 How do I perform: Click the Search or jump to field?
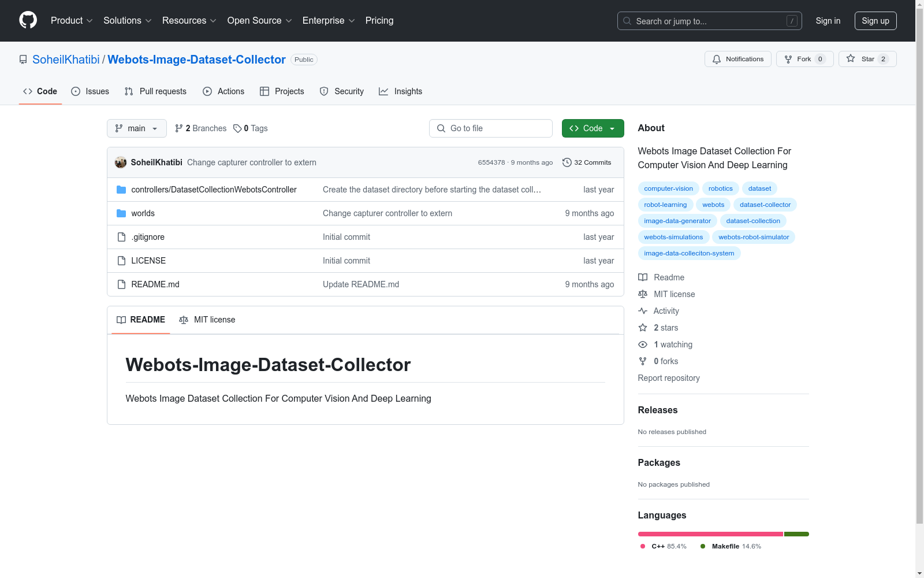(x=710, y=21)
